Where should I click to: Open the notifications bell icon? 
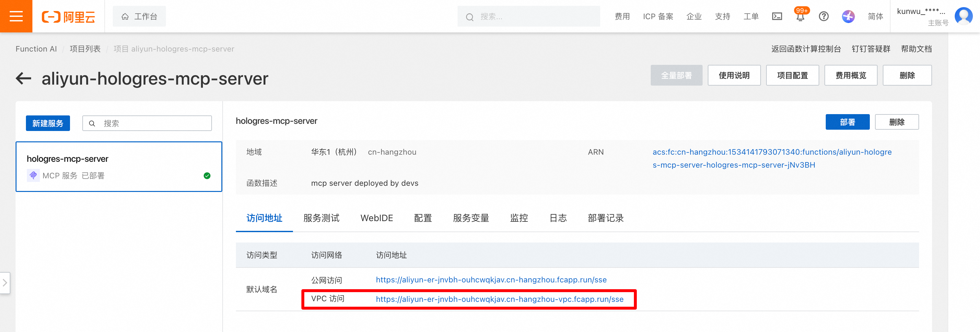800,17
